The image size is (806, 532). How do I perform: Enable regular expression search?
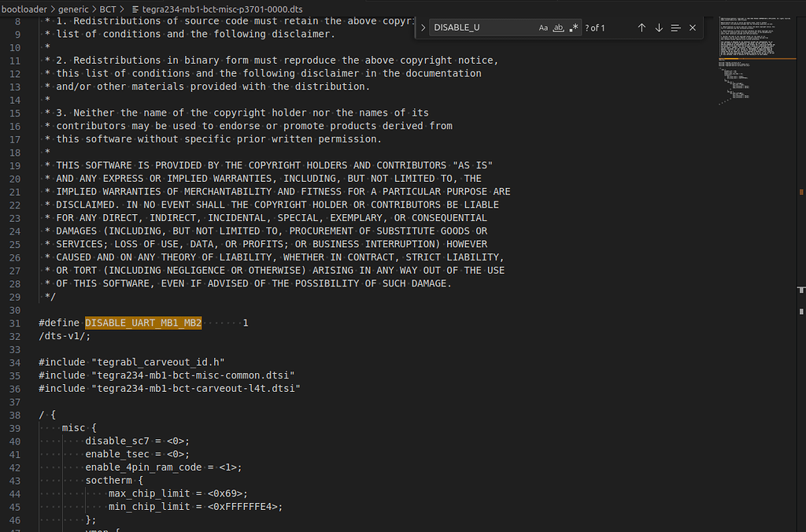[573, 28]
